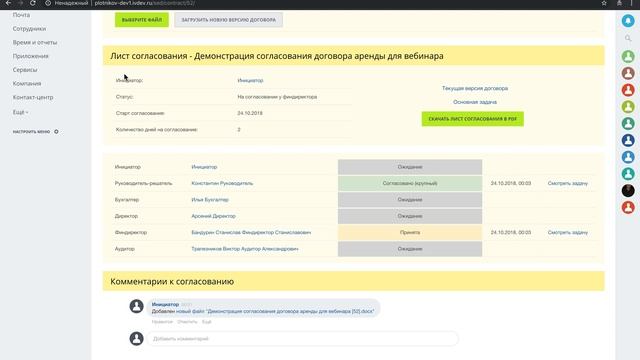This screenshot has width=640, height=360.
Task: Click the Выберите файл button
Action: point(142,20)
